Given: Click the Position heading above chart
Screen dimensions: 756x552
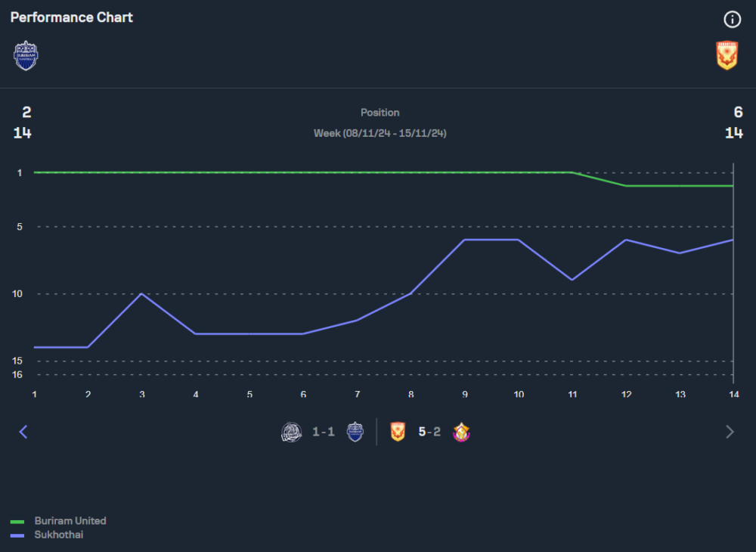Looking at the screenshot, I should [x=380, y=113].
